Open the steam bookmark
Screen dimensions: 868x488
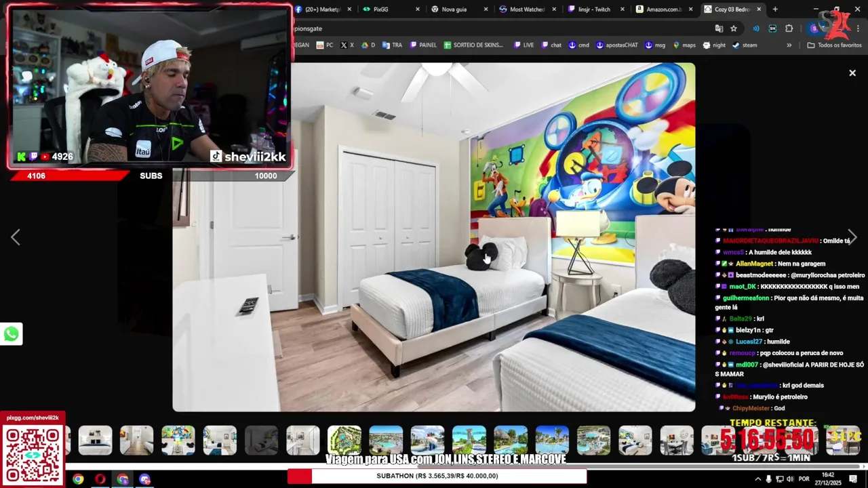[x=745, y=45]
